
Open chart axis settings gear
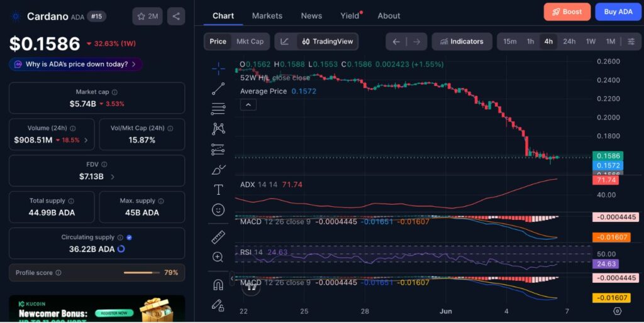618,311
